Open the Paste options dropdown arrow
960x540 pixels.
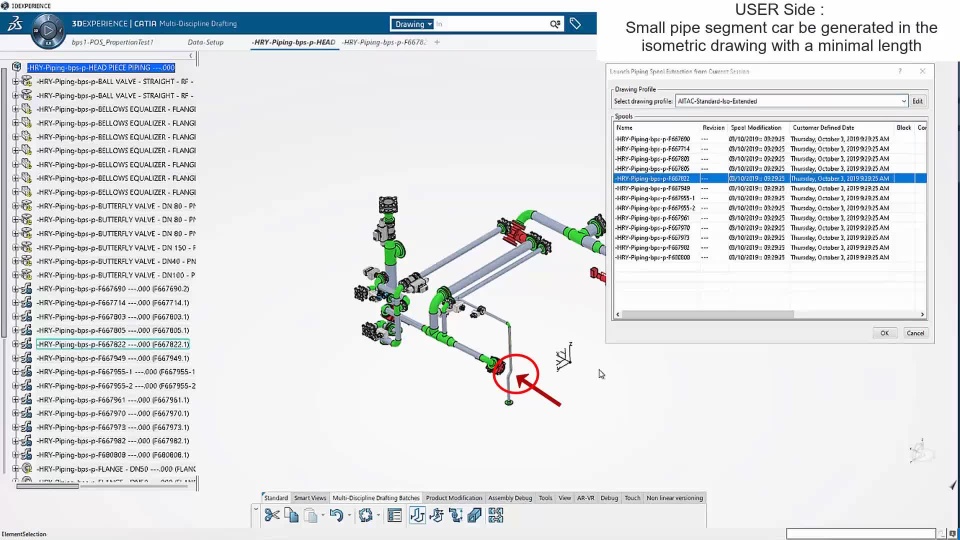pos(323,516)
